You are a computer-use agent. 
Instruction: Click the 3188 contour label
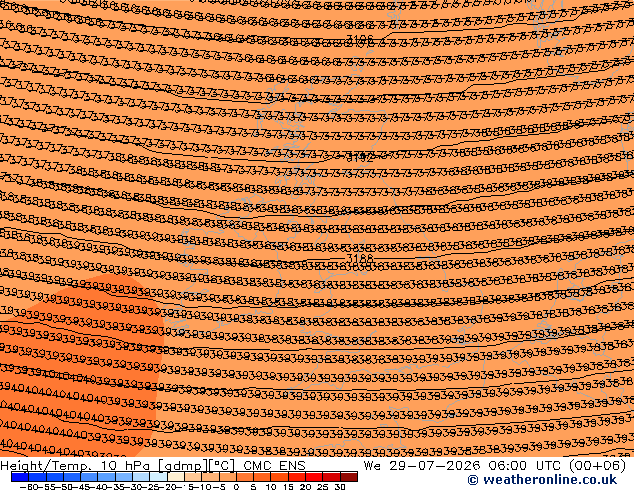click(360, 257)
